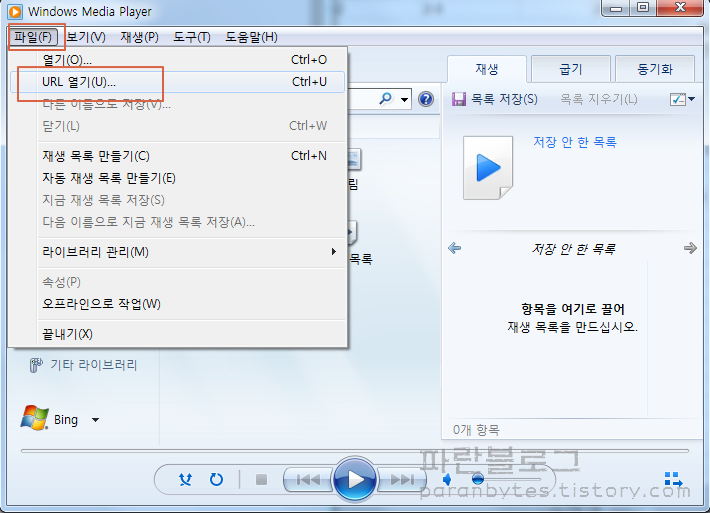Toggle repeat mode

216,479
